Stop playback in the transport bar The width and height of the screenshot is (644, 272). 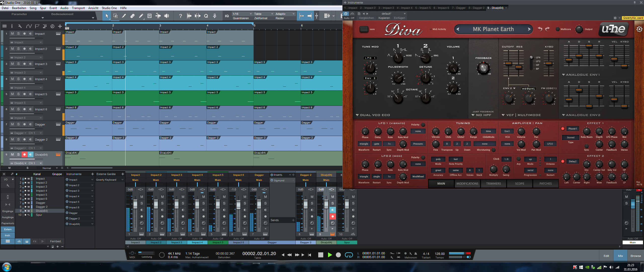click(320, 255)
